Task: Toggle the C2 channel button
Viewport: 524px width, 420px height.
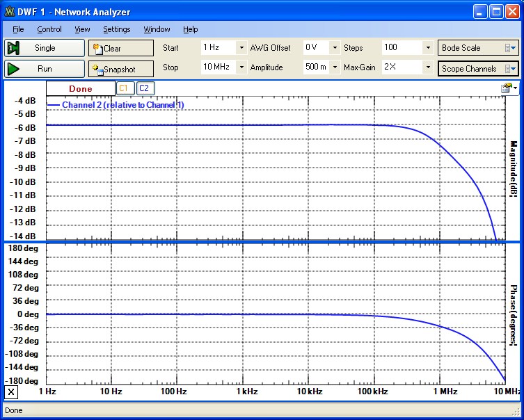Action: pyautogui.click(x=145, y=88)
